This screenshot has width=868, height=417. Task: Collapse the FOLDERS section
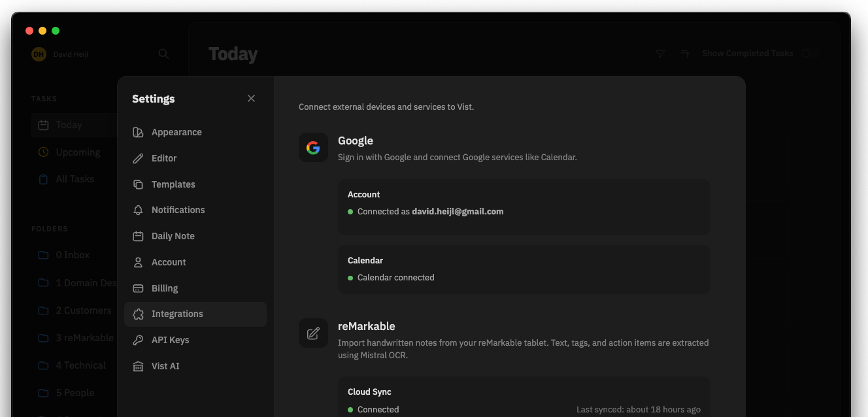click(50, 229)
